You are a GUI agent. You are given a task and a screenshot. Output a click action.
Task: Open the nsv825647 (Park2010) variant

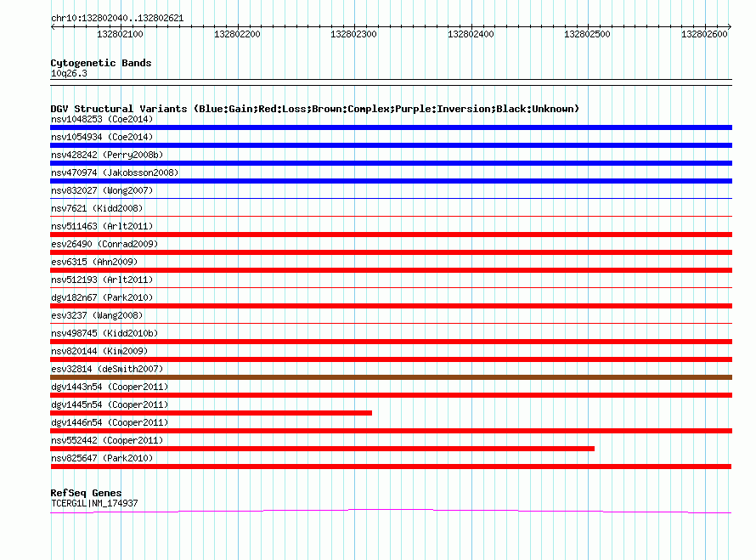point(102,458)
